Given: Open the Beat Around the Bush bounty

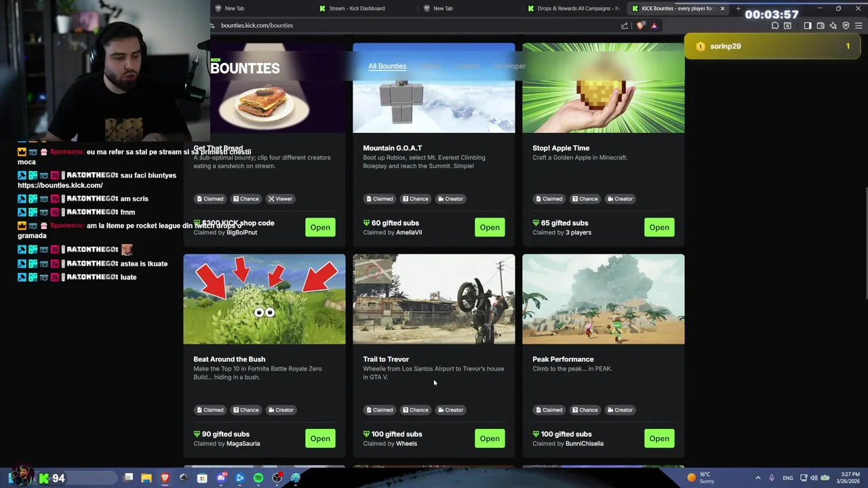Looking at the screenshot, I should 320,439.
